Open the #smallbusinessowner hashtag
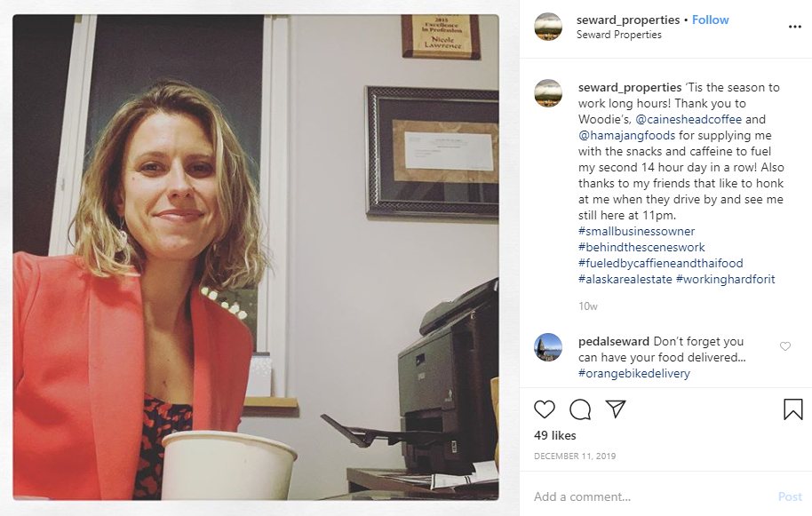 pos(636,231)
